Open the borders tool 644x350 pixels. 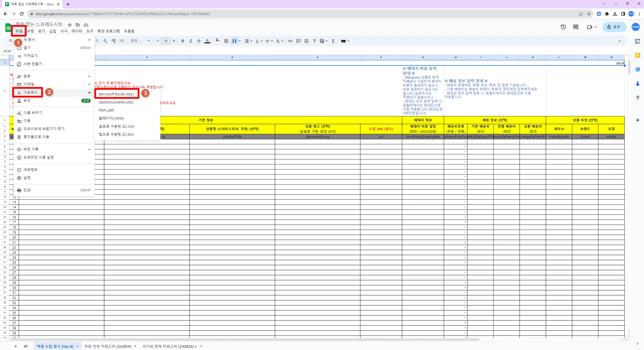226,41
